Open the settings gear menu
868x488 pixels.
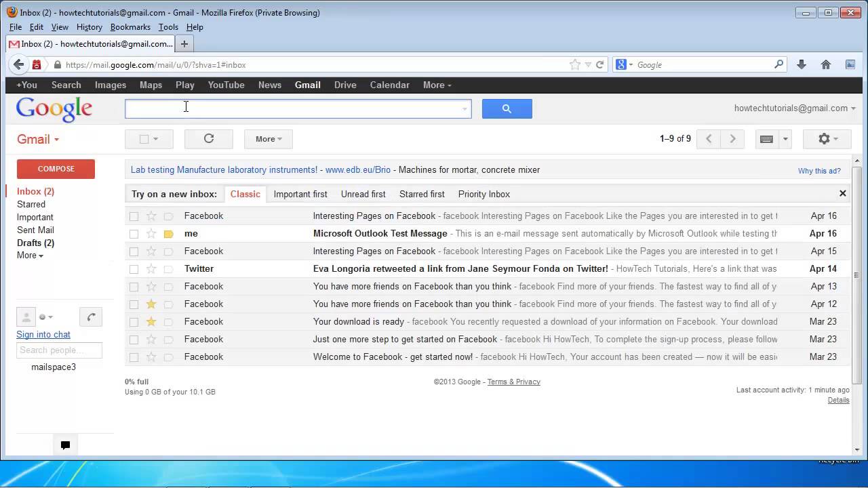[x=828, y=139]
